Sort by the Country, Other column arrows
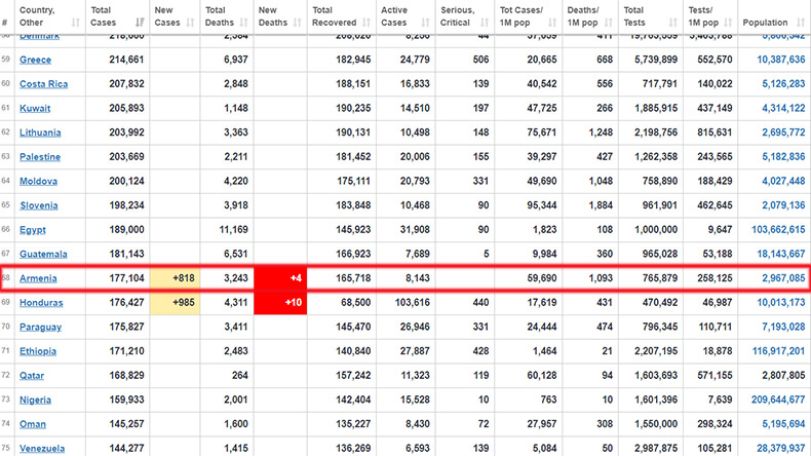811x456 pixels. click(76, 23)
